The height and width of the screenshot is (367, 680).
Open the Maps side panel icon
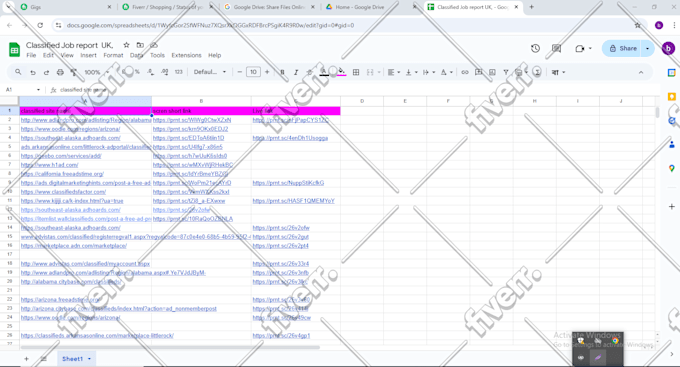coord(672,168)
